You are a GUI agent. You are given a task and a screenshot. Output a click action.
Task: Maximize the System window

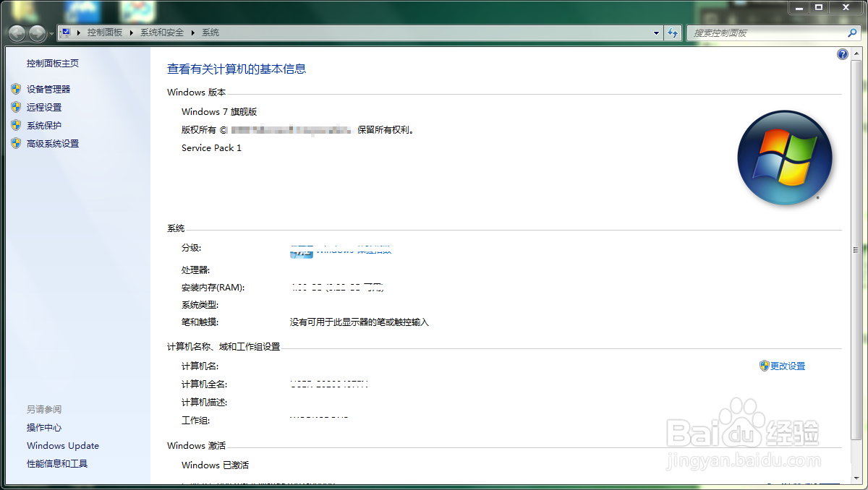818,7
